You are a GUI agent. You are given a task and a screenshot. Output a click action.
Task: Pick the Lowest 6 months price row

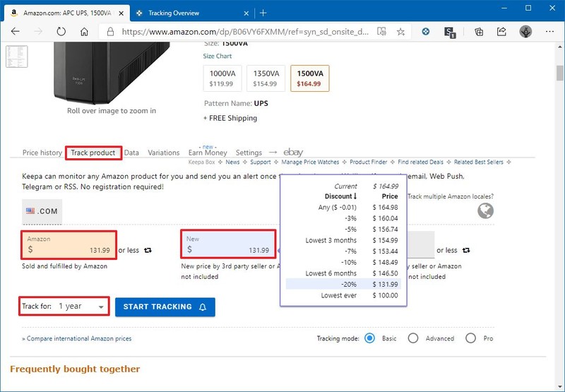343,273
